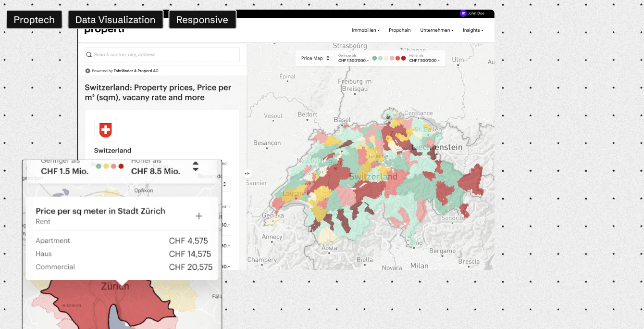644x329 pixels.
Task: Open the Propchain nav item
Action: [400, 30]
